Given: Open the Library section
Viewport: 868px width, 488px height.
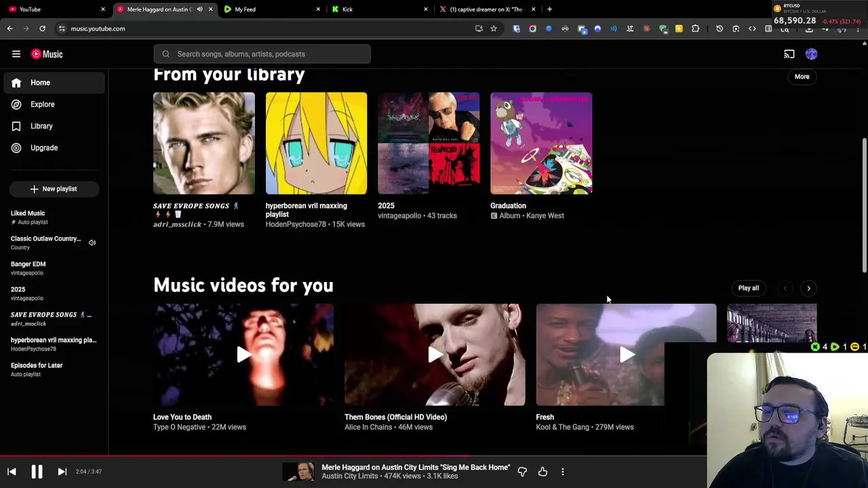Looking at the screenshot, I should (x=54, y=126).
